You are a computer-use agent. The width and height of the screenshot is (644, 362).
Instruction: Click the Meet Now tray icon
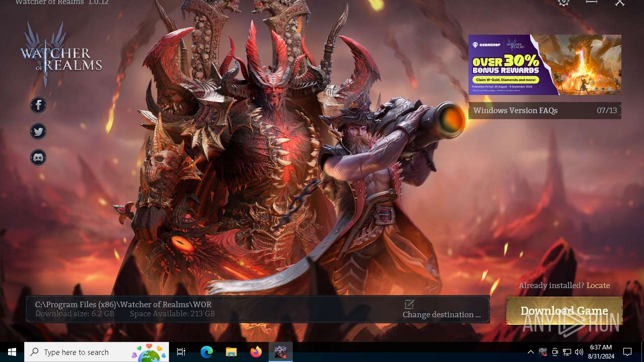pos(554,352)
